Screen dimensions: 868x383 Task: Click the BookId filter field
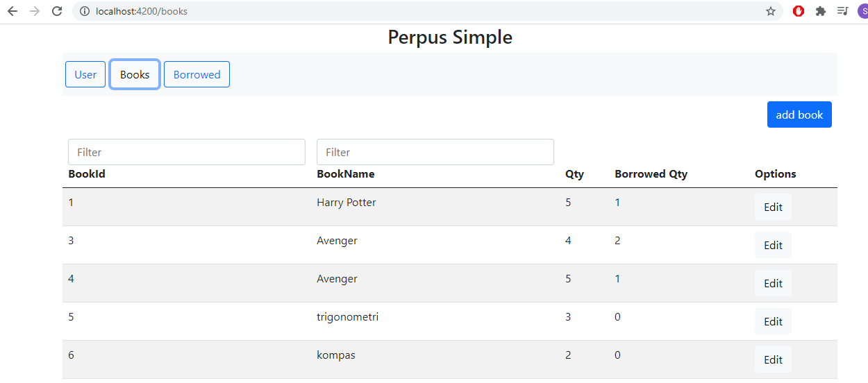187,152
